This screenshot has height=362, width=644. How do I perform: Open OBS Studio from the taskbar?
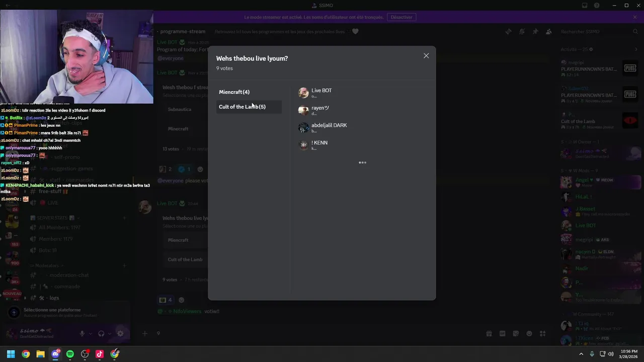click(85, 354)
